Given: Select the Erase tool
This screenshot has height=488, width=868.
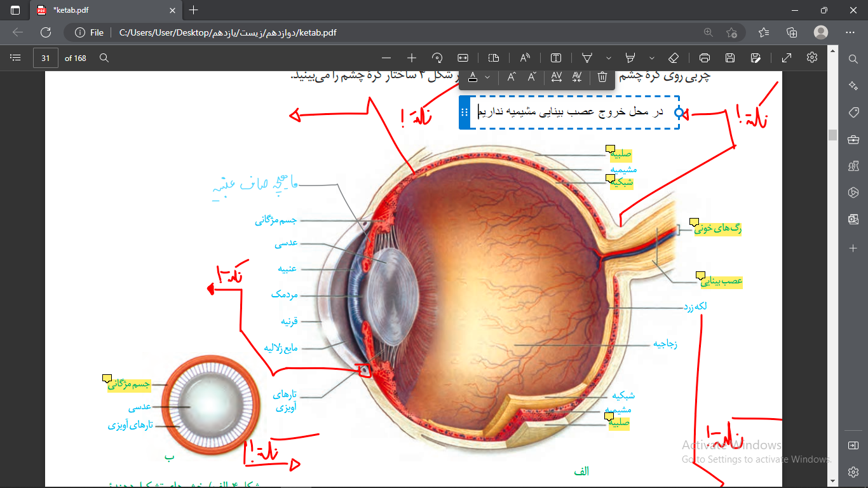Looking at the screenshot, I should (x=674, y=58).
